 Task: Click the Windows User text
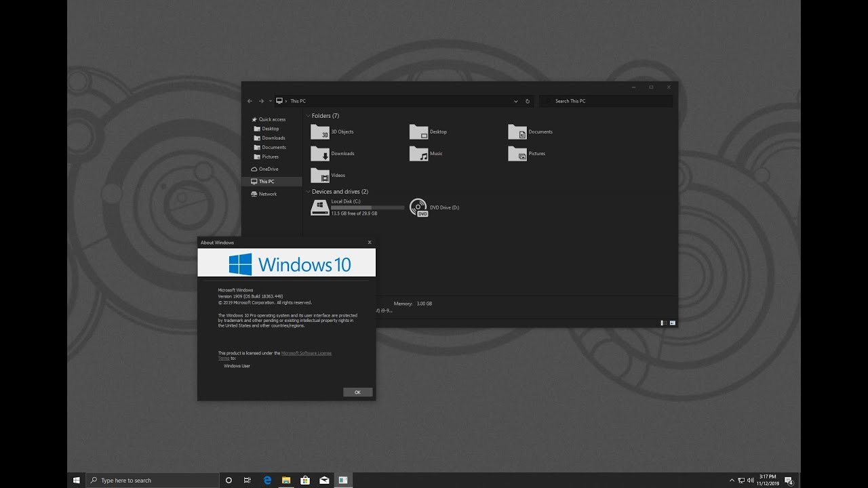click(237, 366)
